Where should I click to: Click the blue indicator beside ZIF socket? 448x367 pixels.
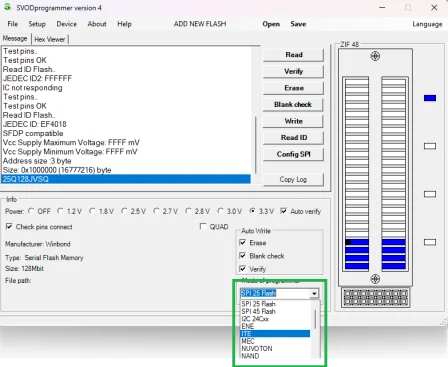click(430, 98)
